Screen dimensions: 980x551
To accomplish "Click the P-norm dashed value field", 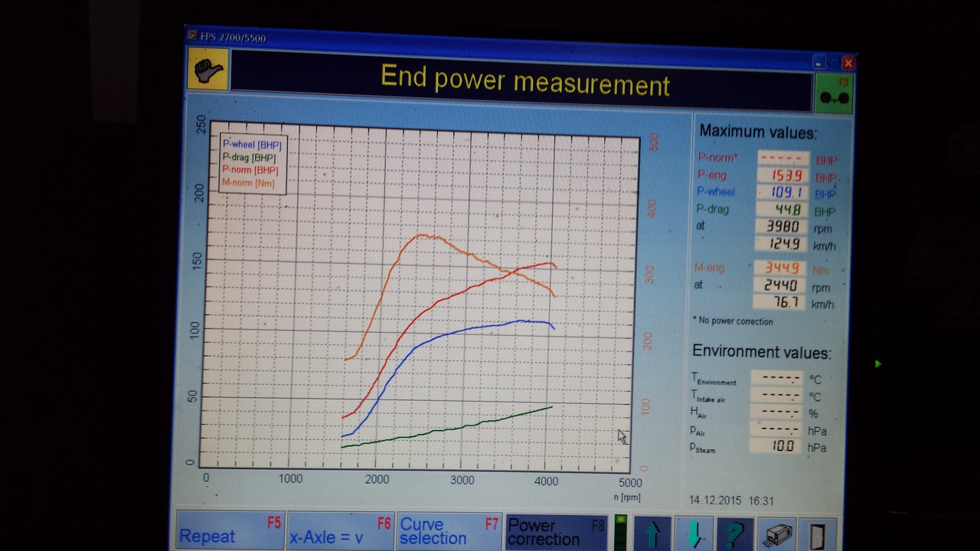I will (x=782, y=158).
